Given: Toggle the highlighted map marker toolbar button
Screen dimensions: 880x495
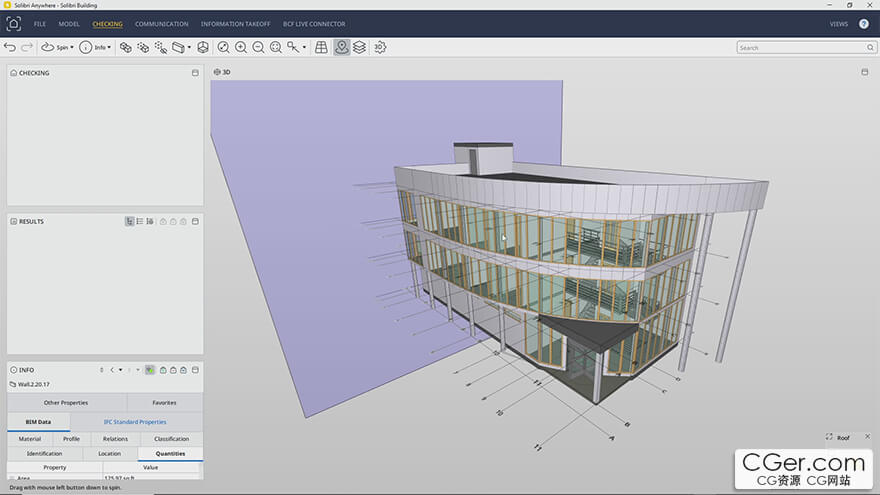Looking at the screenshot, I should [x=342, y=47].
